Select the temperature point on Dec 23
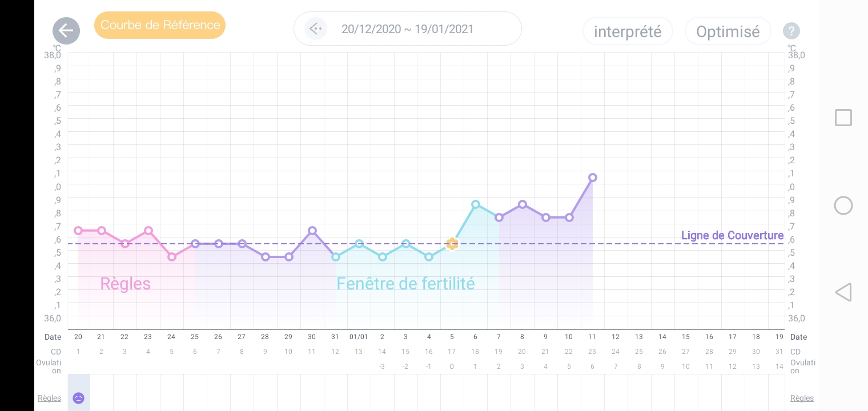This screenshot has width=868, height=411. (148, 231)
